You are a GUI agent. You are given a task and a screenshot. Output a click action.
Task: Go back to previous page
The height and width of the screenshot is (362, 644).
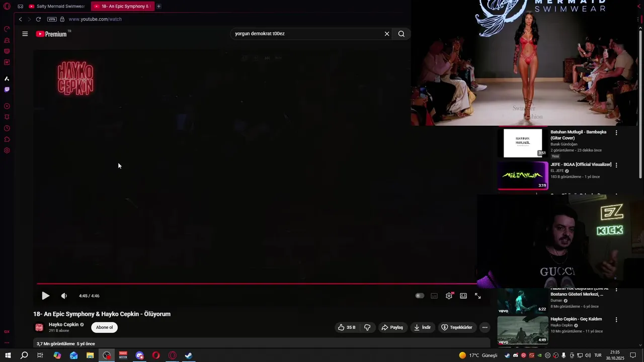click(20, 19)
